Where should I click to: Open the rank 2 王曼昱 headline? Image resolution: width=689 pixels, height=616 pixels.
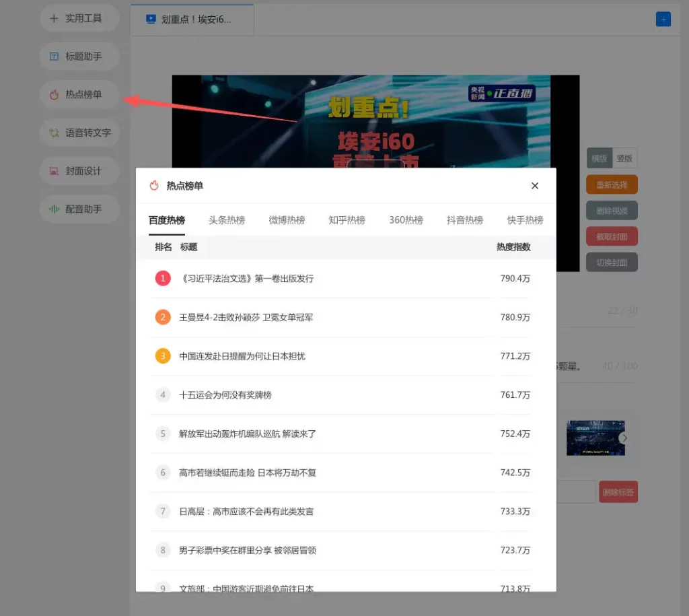pos(246,317)
